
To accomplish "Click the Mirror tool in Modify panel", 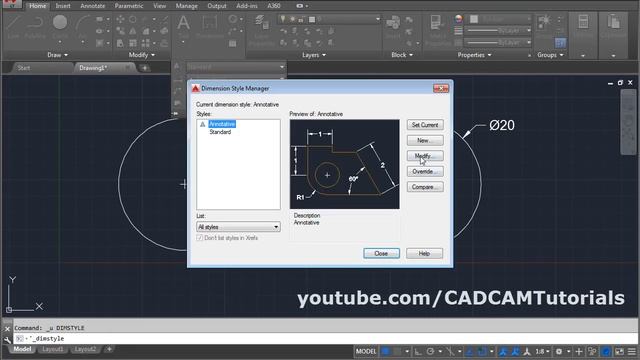I will pos(133,31).
